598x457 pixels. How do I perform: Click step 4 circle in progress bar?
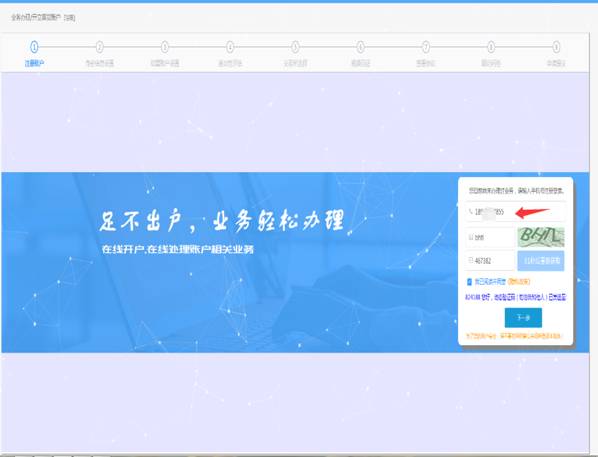coord(230,47)
